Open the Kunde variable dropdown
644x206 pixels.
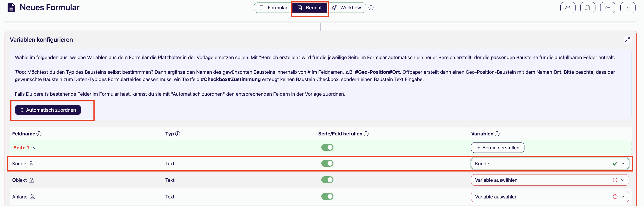(x=549, y=164)
